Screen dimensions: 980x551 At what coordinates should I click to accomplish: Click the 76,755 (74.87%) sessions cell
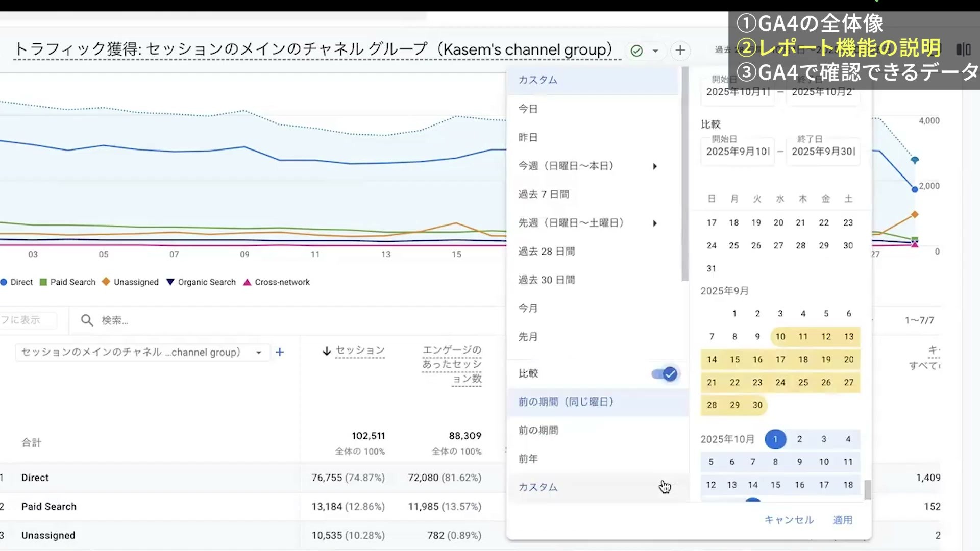pos(348,478)
